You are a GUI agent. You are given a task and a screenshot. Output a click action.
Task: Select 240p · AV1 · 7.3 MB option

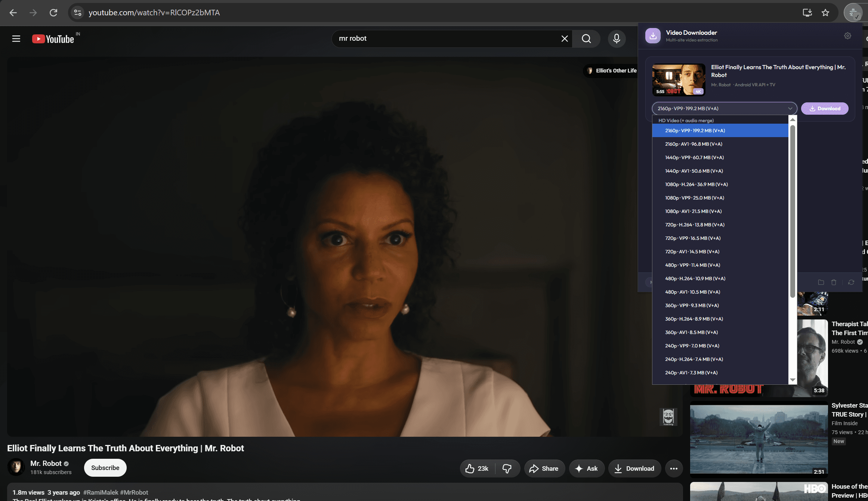click(x=720, y=372)
